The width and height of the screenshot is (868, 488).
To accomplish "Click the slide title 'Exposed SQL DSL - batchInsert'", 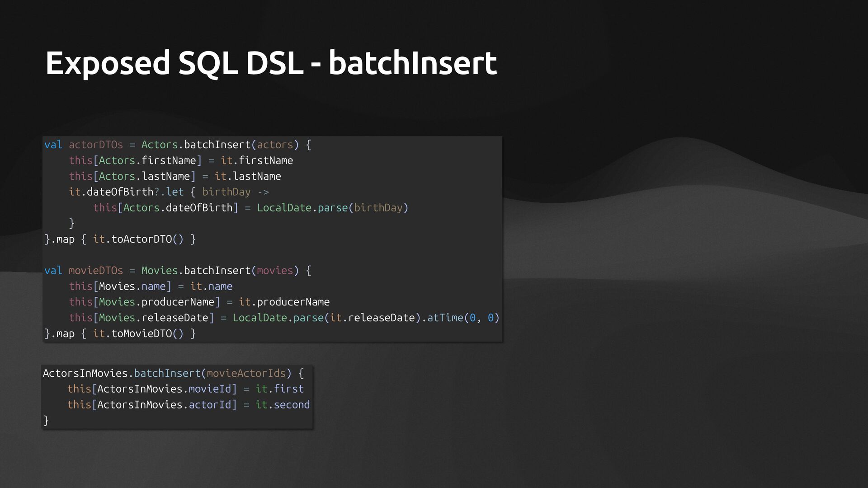I will coord(271,63).
